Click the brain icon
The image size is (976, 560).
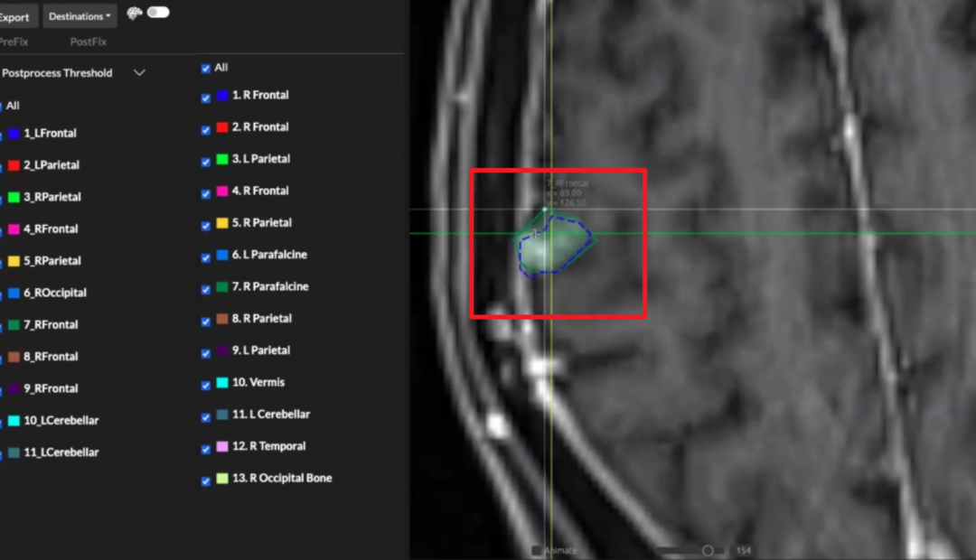(134, 13)
